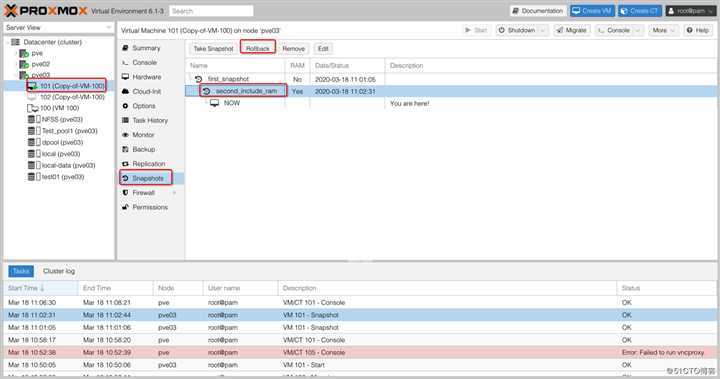Open the Console dropdown arrow in toolbar
The width and height of the screenshot is (720, 379).
(x=637, y=30)
